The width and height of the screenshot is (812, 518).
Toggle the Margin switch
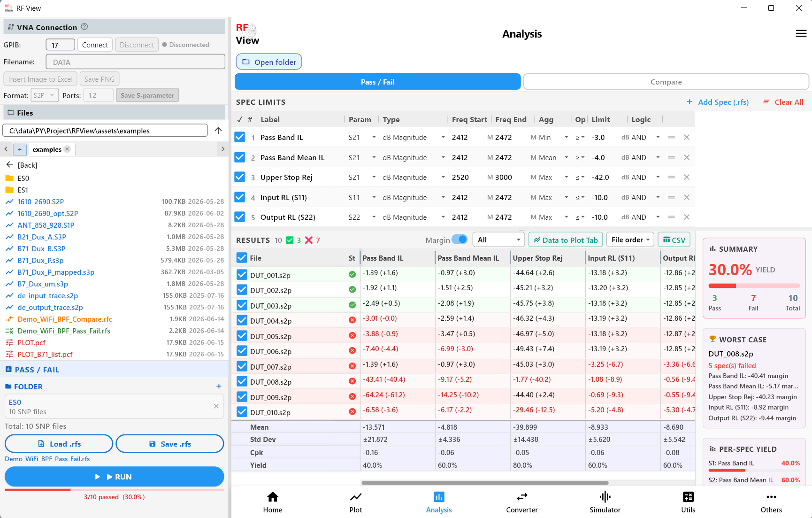pyautogui.click(x=460, y=240)
